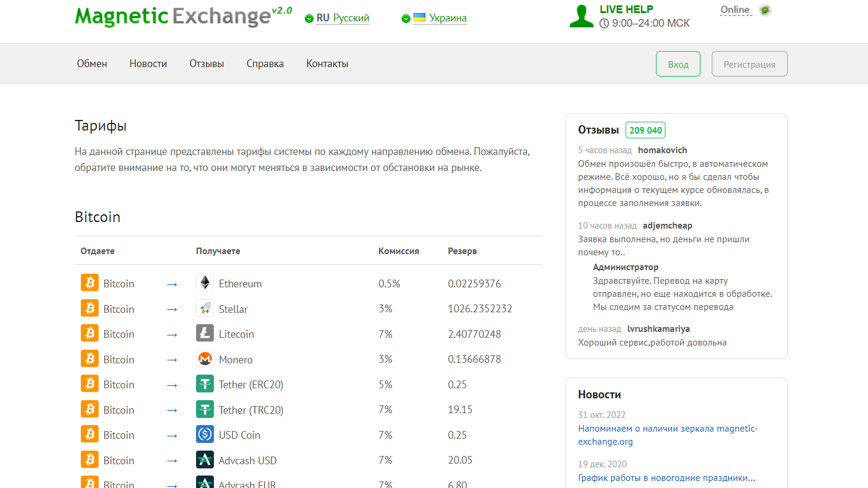
Task: Click the Регистрация button
Action: [x=749, y=64]
